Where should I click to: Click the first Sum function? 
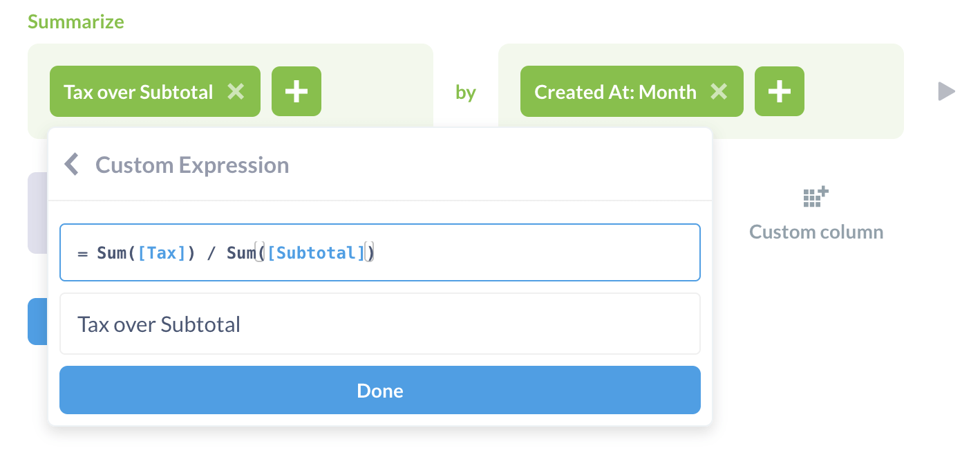click(111, 253)
